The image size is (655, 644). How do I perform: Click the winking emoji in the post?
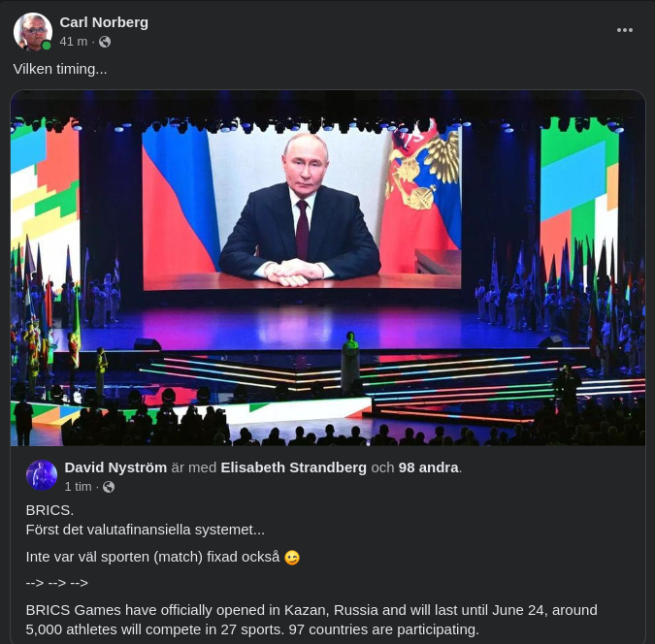pos(292,558)
